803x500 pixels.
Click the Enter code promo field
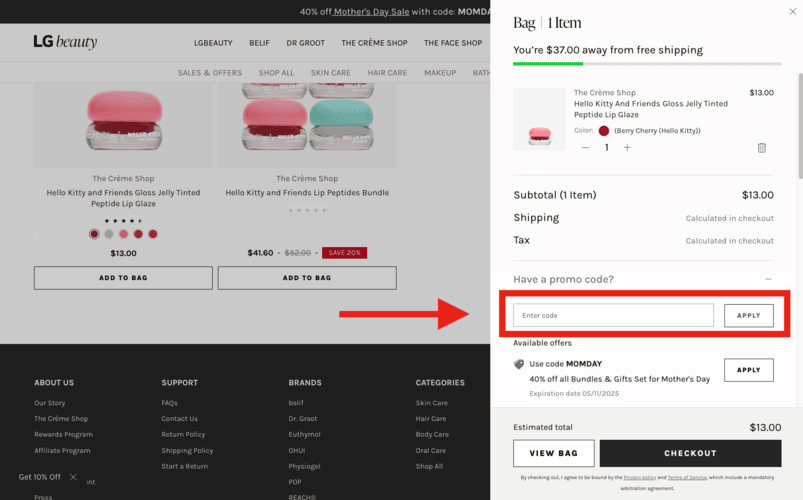[x=613, y=316]
